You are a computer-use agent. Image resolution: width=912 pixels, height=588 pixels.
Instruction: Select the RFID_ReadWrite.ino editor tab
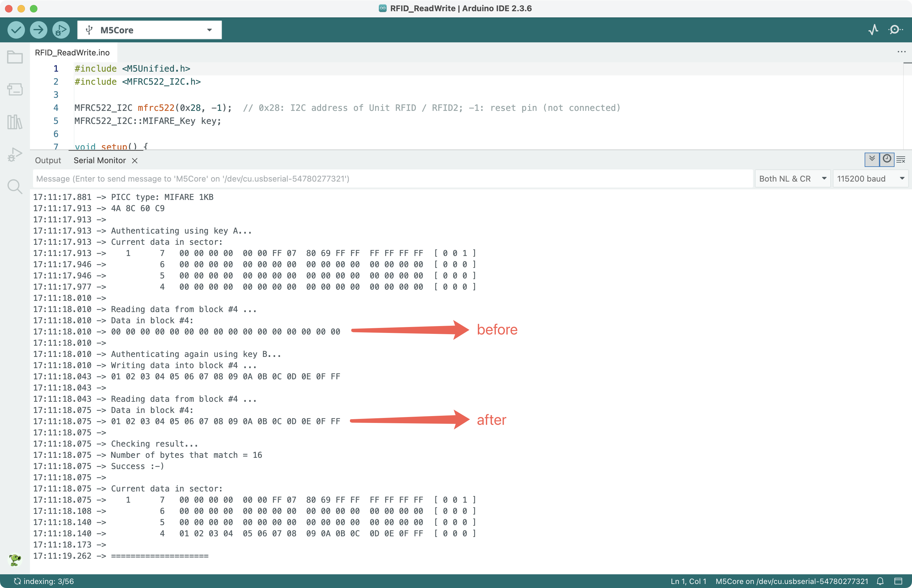[x=72, y=53]
